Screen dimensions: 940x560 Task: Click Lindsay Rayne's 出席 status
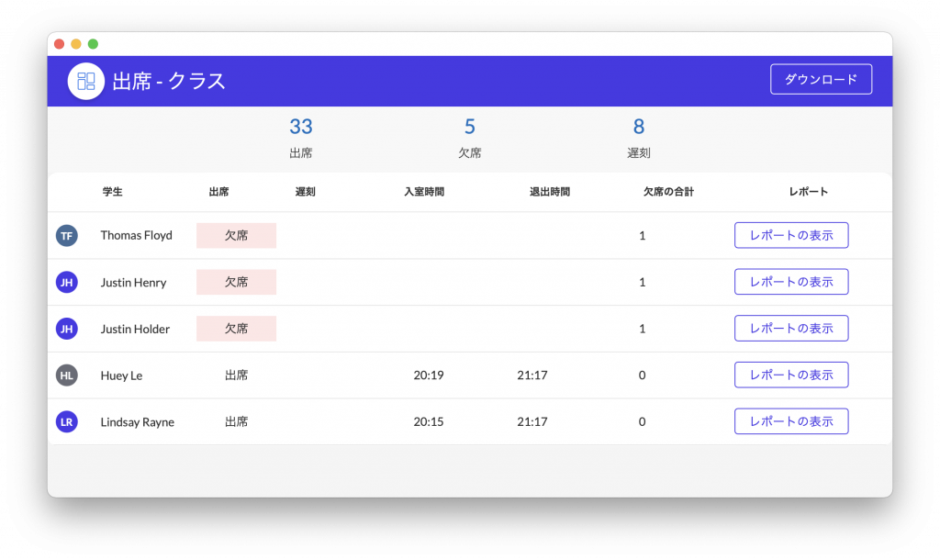pos(236,421)
